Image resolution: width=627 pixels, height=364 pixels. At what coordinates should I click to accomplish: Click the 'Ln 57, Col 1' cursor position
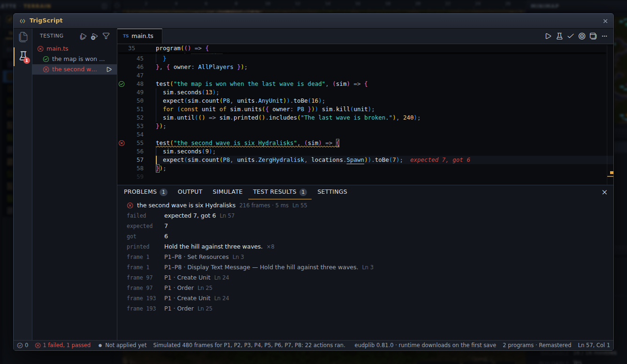tap(594, 345)
